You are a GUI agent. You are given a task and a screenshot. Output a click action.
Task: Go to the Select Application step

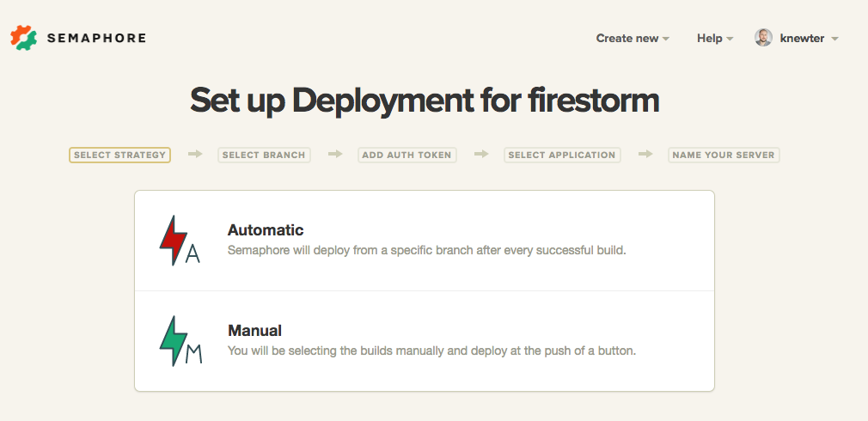tap(562, 155)
